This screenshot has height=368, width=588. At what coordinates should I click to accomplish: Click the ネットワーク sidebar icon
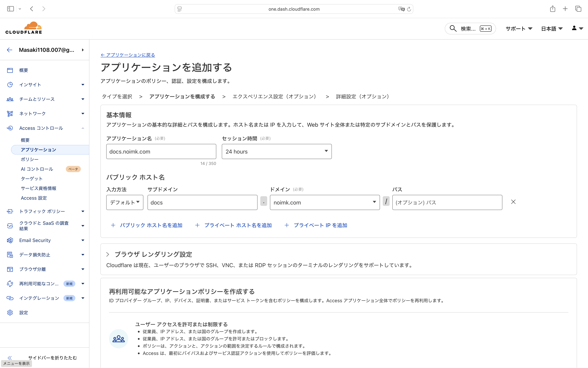pyautogui.click(x=10, y=113)
